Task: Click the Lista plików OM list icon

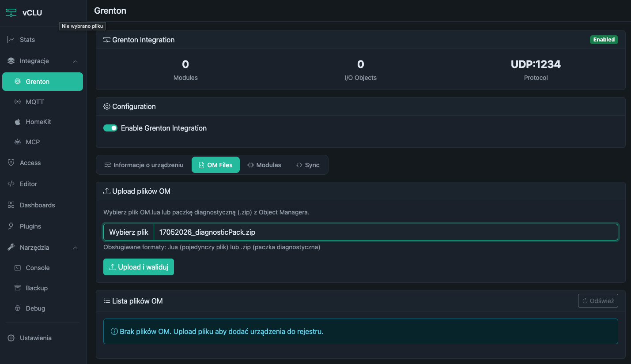Action: click(107, 301)
